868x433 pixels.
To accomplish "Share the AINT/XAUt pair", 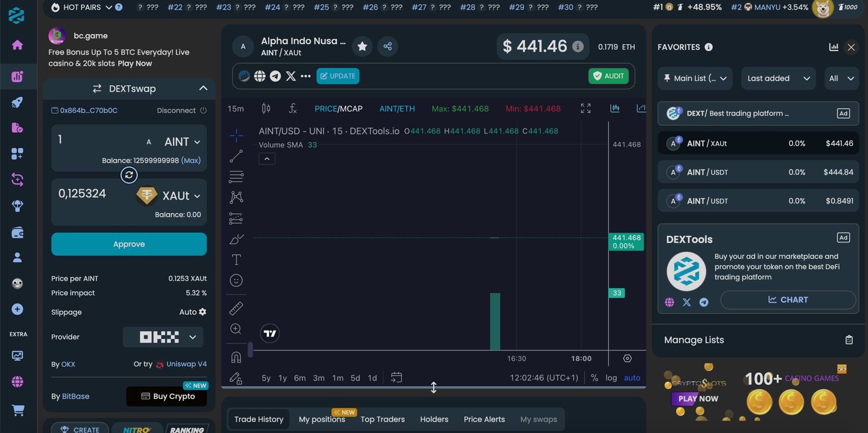I will click(x=387, y=47).
